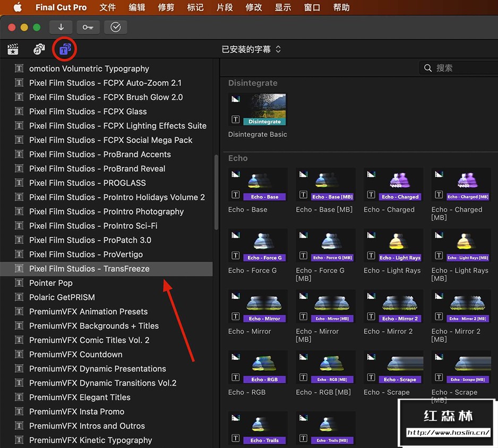Click the sidebar list scrollbar
The height and width of the screenshot is (448, 498).
click(216, 192)
